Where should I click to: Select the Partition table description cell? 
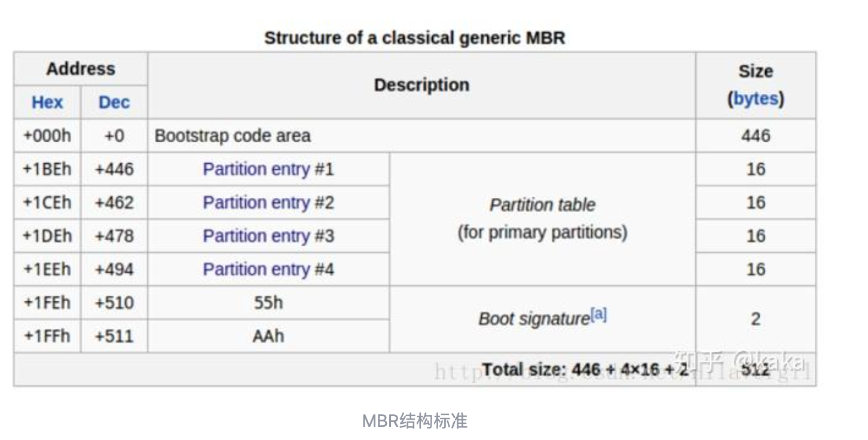pos(542,218)
